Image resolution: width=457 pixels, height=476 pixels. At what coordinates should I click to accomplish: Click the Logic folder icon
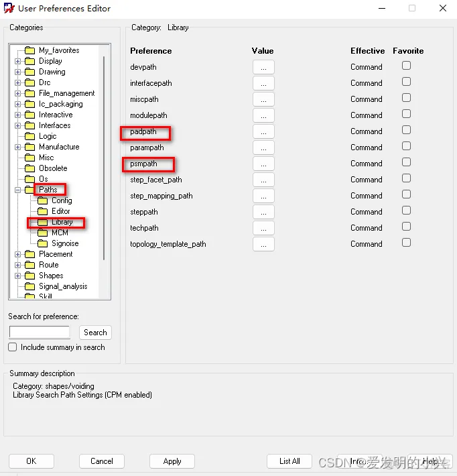[29, 136]
